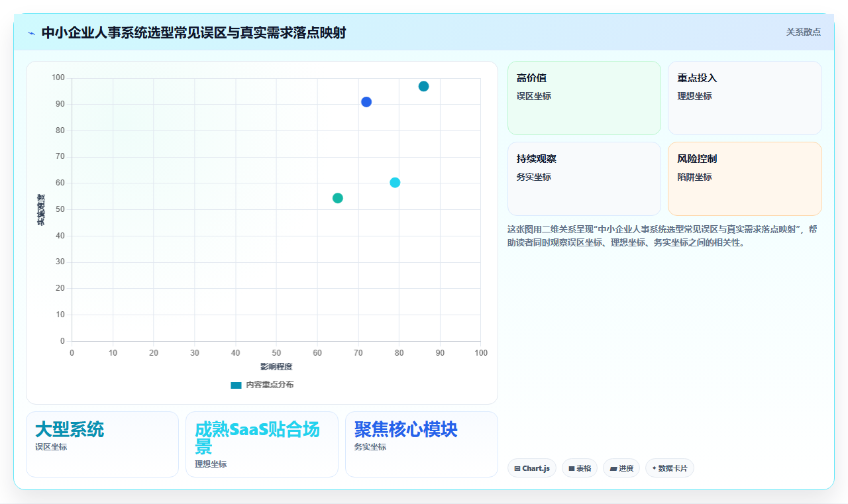Click the lightning icon beside the title
This screenshot has height=504, width=848.
click(x=31, y=33)
